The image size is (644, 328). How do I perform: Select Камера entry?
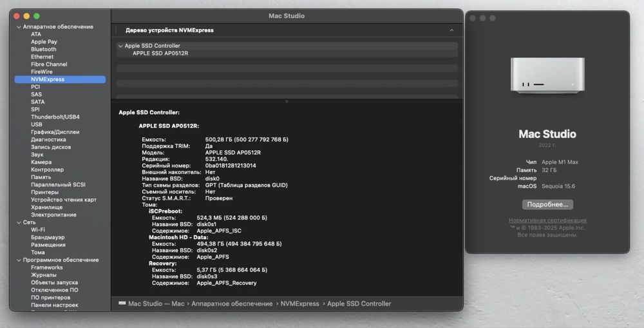(41, 162)
